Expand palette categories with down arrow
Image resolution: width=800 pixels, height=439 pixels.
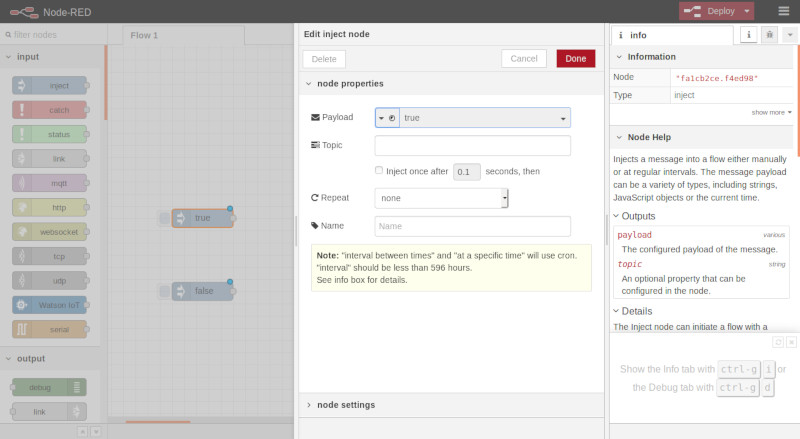click(95, 432)
